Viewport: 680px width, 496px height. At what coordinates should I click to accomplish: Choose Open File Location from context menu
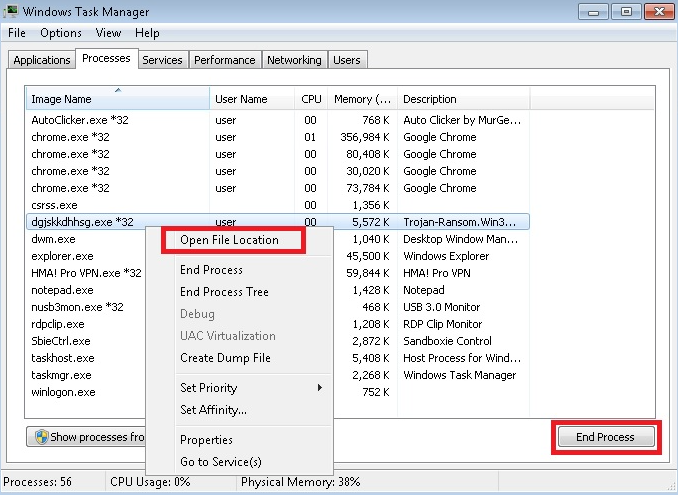229,240
